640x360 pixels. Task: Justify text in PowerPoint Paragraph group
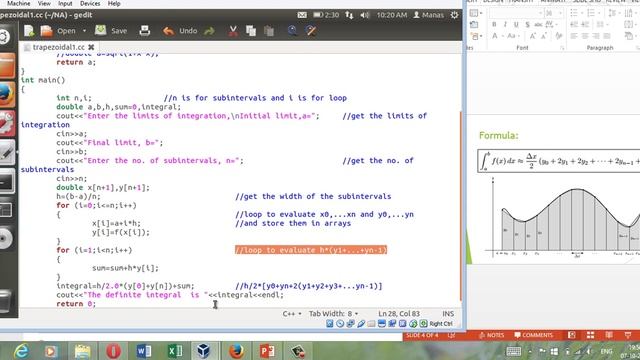pyautogui.click(x=607, y=36)
